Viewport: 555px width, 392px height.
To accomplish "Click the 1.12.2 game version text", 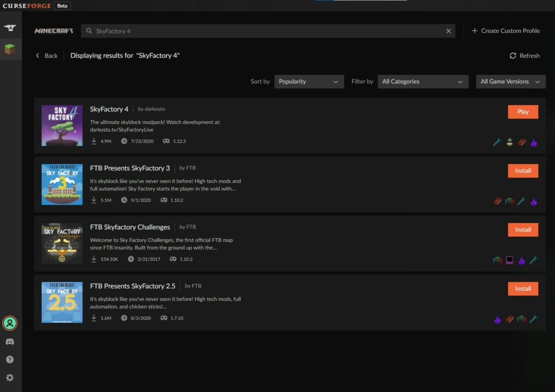I will [x=179, y=141].
